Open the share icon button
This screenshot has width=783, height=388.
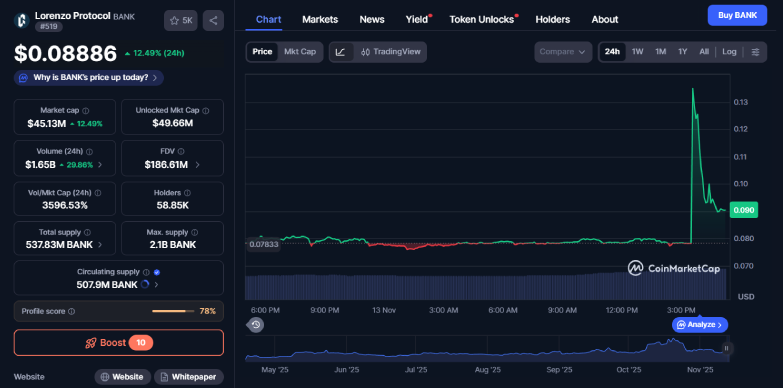pyautogui.click(x=213, y=20)
